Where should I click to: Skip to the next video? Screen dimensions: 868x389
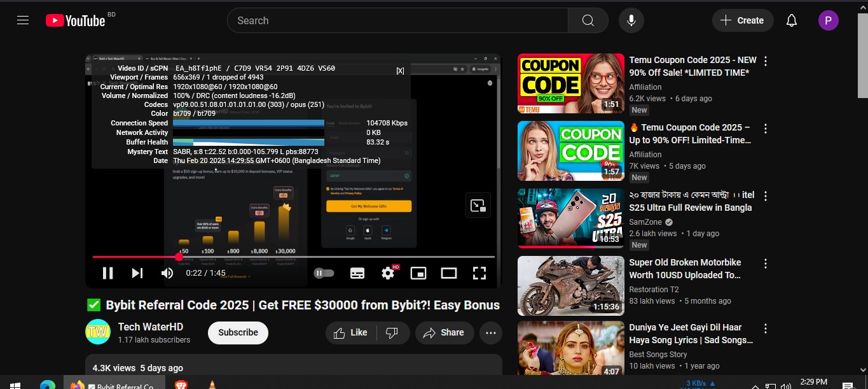137,273
